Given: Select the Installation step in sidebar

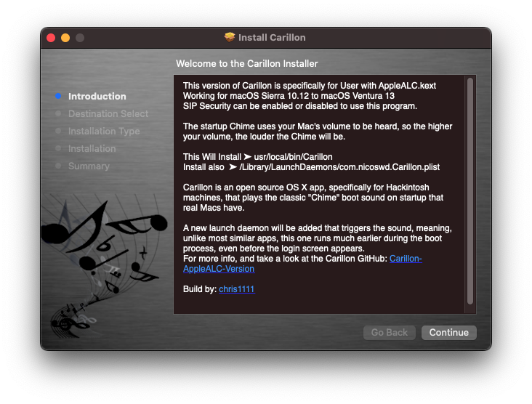Looking at the screenshot, I should 92,148.
